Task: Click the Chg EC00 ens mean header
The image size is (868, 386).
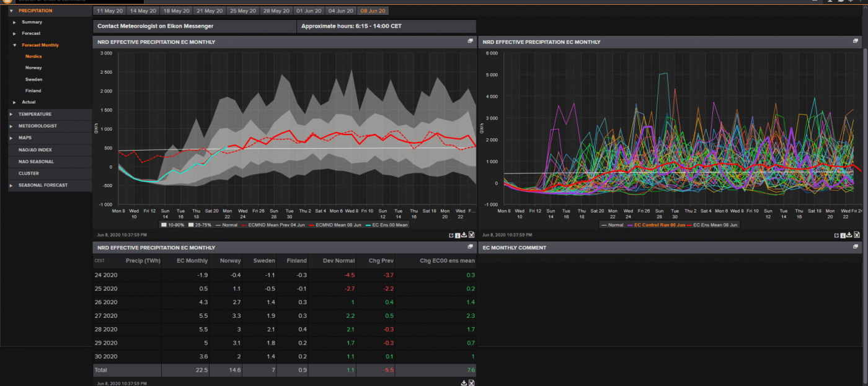Action: pos(447,261)
